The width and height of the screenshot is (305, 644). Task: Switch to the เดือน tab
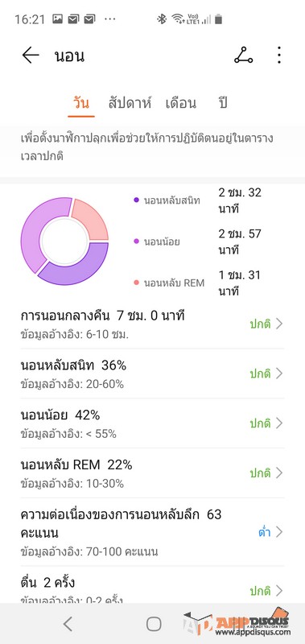coord(180,103)
